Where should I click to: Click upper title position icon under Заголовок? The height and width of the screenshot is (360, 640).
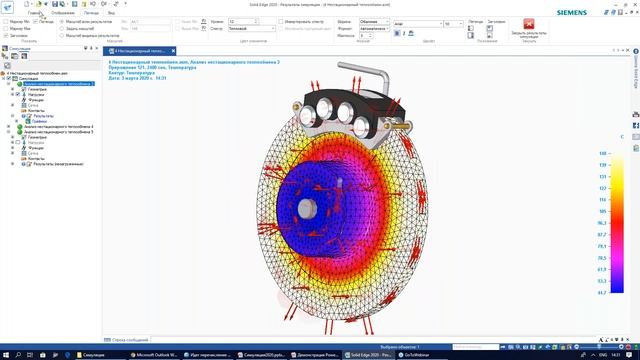tap(489, 28)
